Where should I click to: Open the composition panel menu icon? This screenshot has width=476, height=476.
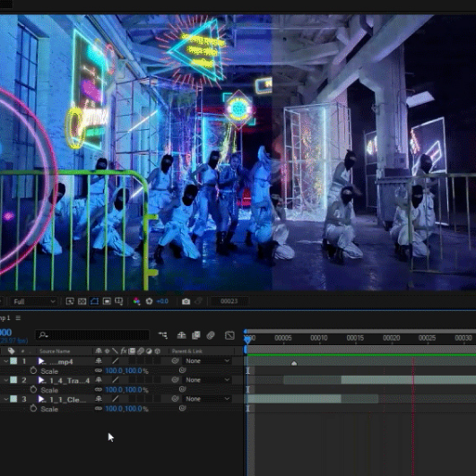pos(18,318)
